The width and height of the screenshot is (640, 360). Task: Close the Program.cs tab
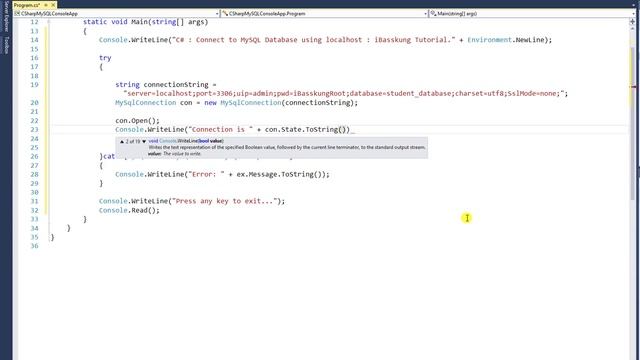[x=53, y=5]
